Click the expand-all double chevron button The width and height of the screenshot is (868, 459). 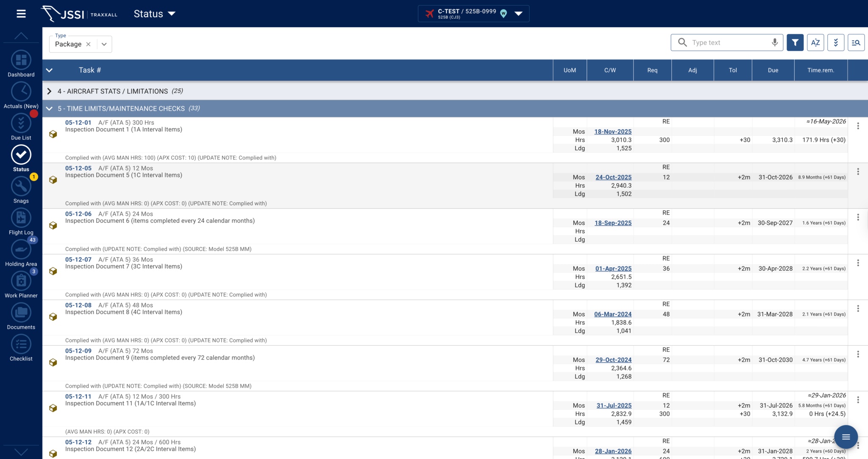click(x=835, y=42)
